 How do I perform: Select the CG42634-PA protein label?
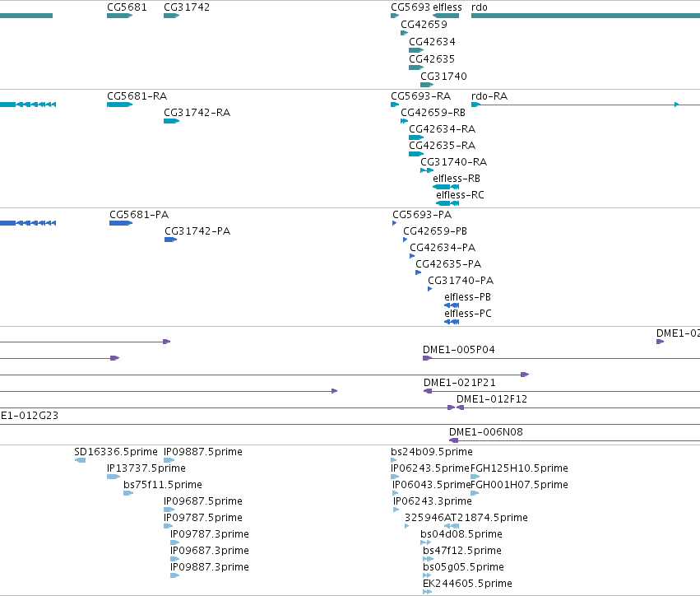(x=443, y=248)
